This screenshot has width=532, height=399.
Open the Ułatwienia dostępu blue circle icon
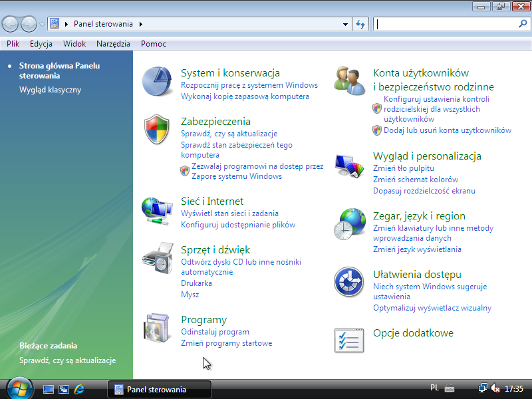pos(348,282)
